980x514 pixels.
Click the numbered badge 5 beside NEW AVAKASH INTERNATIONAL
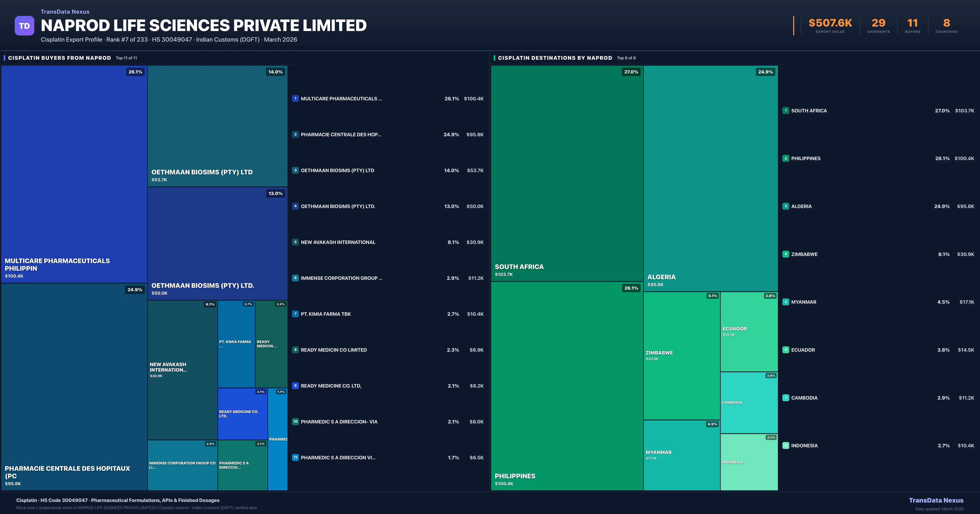(x=295, y=242)
